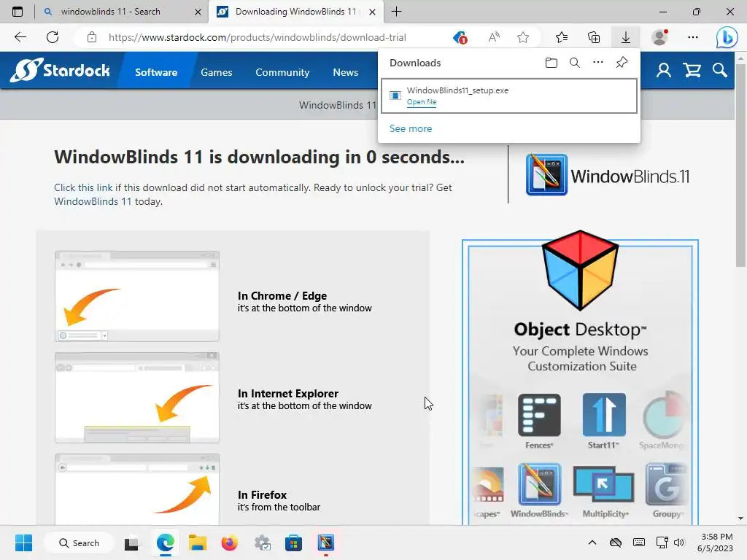Open the volume control in tray
The width and height of the screenshot is (747, 560).
(679, 542)
